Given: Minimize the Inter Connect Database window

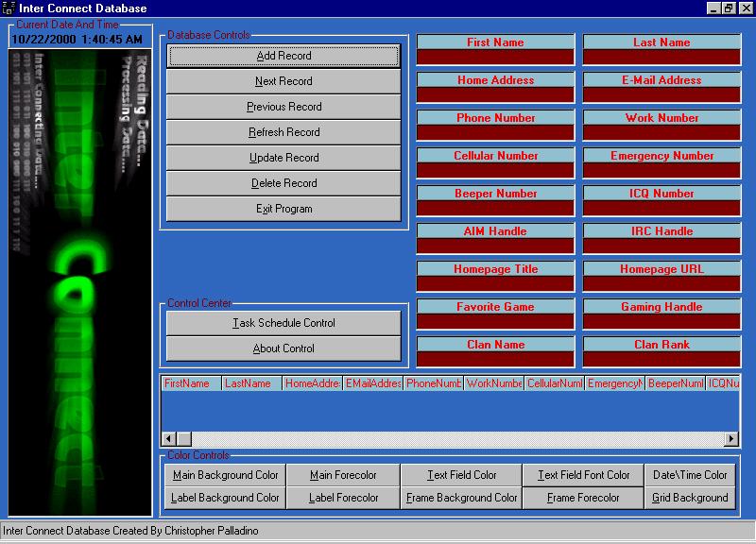Looking at the screenshot, I should pyautogui.click(x=713, y=8).
